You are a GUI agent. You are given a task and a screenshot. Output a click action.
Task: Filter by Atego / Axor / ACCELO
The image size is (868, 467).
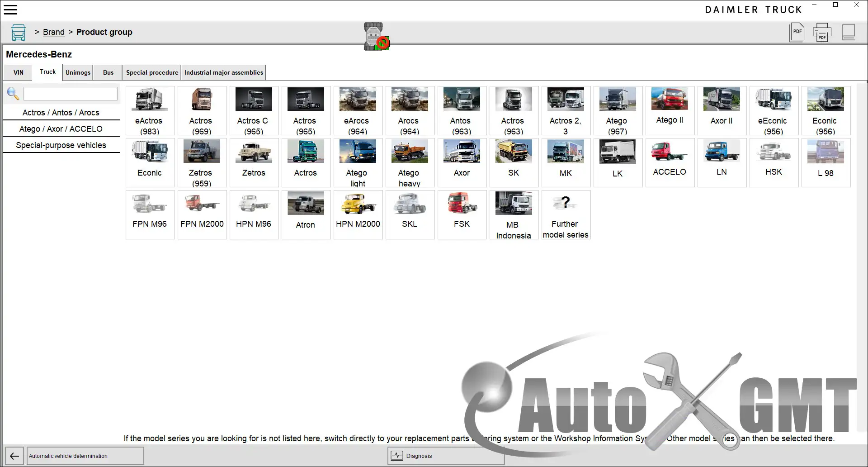tap(61, 129)
